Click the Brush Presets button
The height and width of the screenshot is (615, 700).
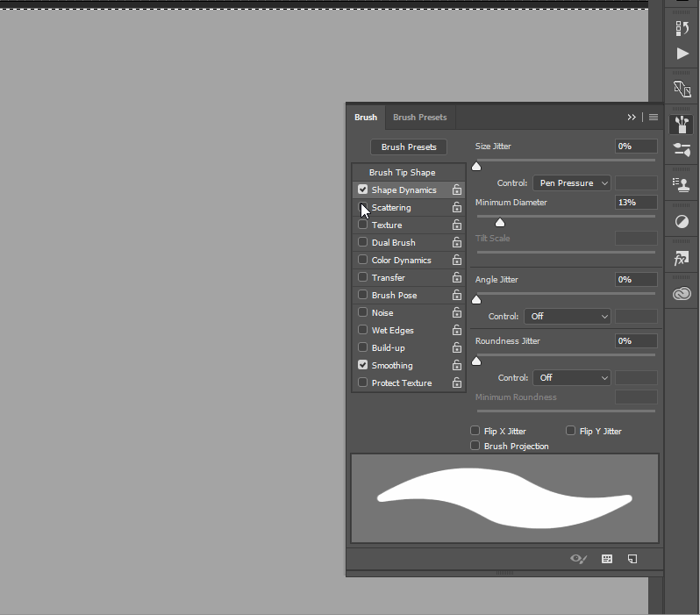(409, 147)
